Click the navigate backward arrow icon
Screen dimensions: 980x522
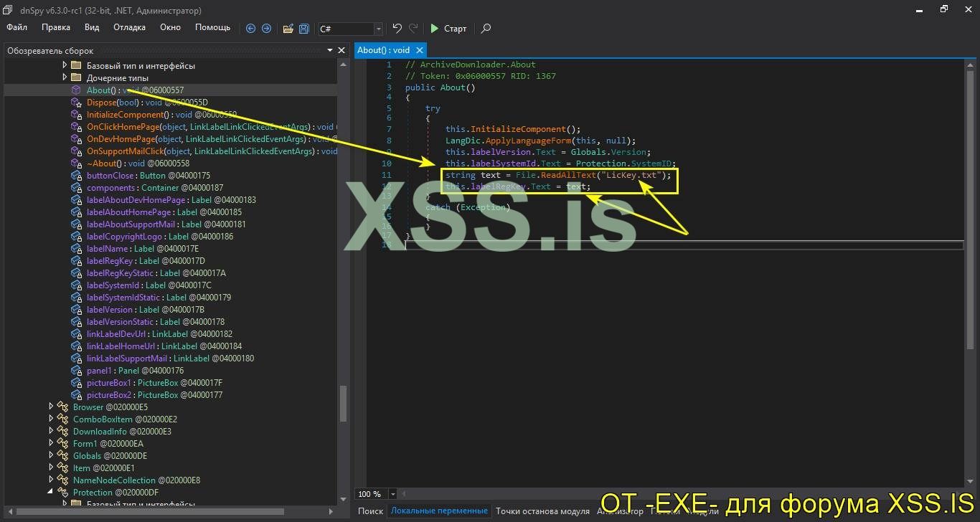tap(250, 29)
